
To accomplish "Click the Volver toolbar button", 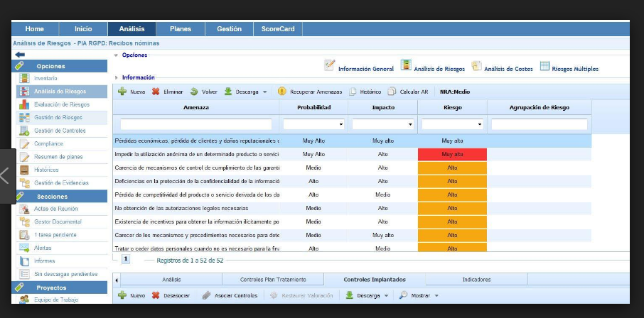I will (x=204, y=92).
